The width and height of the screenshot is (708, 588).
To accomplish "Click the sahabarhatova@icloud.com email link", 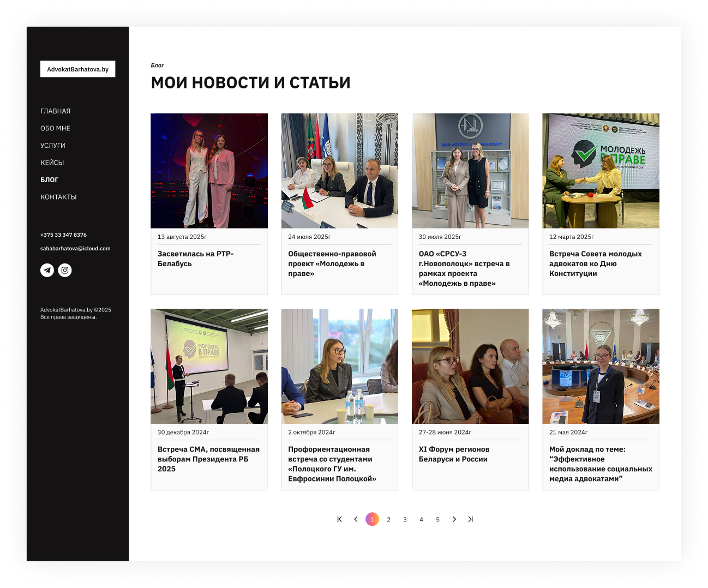I will (75, 249).
